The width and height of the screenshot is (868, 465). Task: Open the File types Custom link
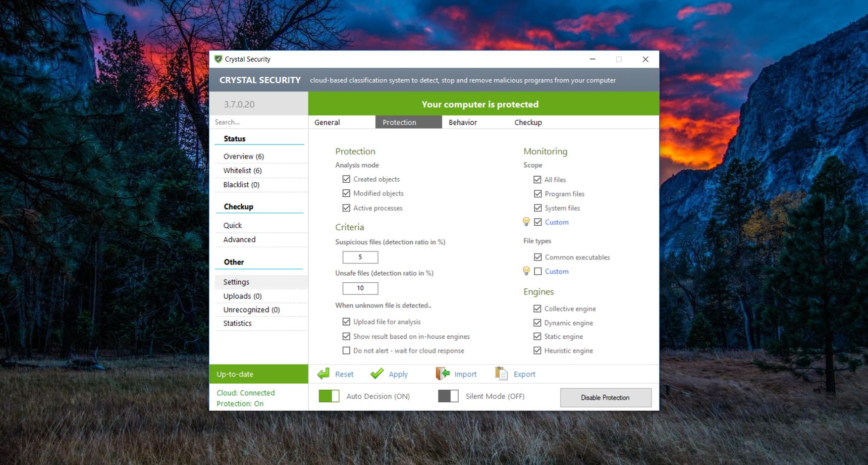[557, 271]
